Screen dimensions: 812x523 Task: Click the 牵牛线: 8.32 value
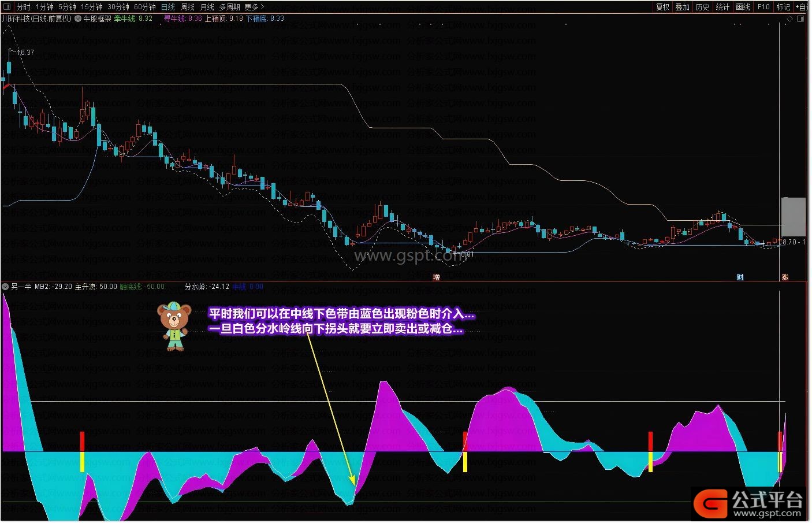(x=133, y=18)
